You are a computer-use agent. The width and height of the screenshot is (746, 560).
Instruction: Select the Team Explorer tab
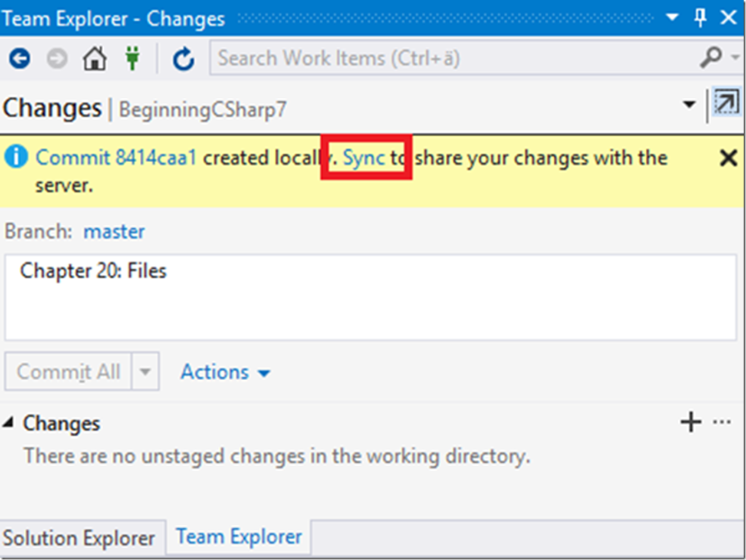[239, 536]
